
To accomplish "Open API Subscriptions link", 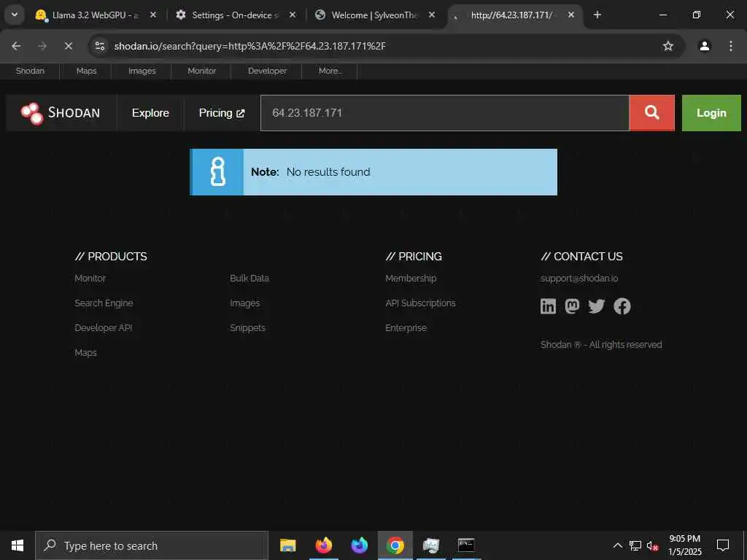I will (x=420, y=303).
